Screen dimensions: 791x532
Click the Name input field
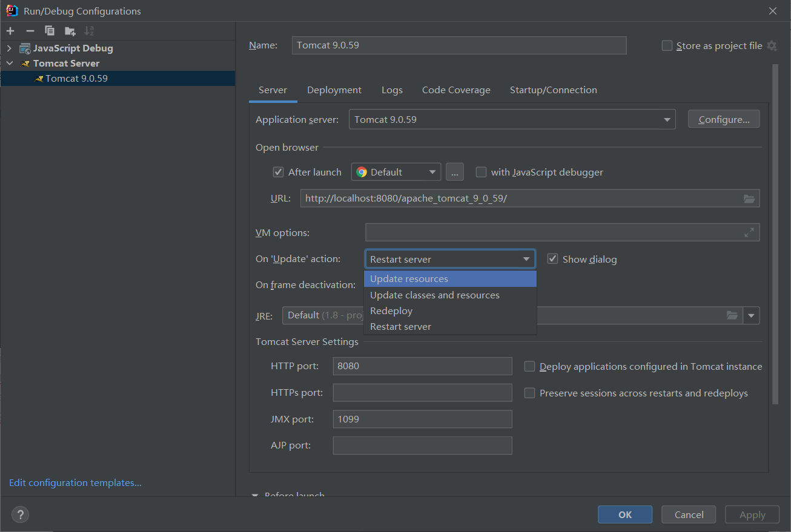pos(459,45)
